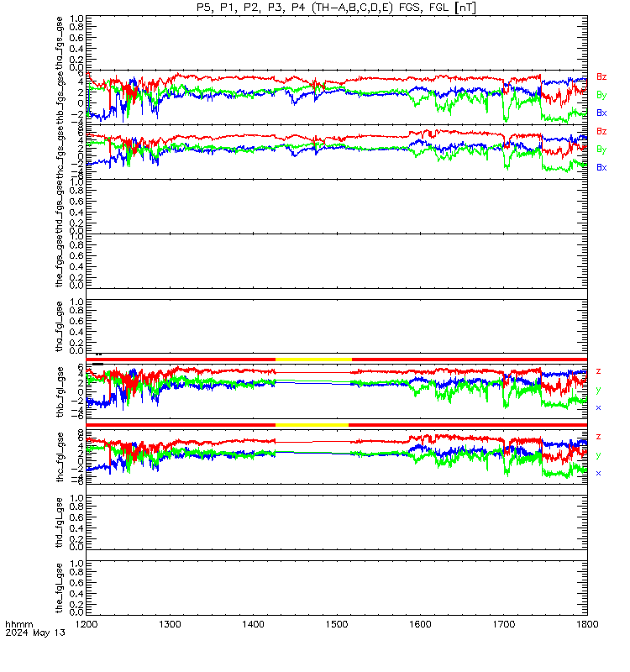The width and height of the screenshot is (630, 672).
Task: Select red Bz legend of thb_fgs_gse panel
Action: 601,76
